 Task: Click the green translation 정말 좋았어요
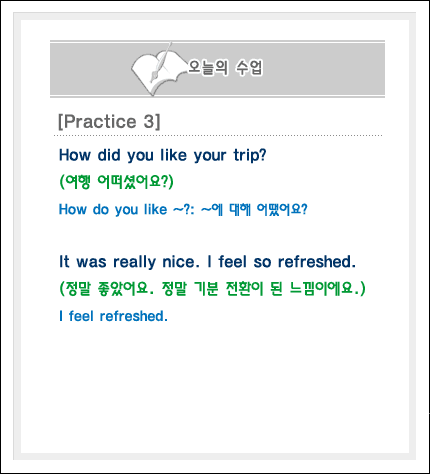[x=107, y=289]
